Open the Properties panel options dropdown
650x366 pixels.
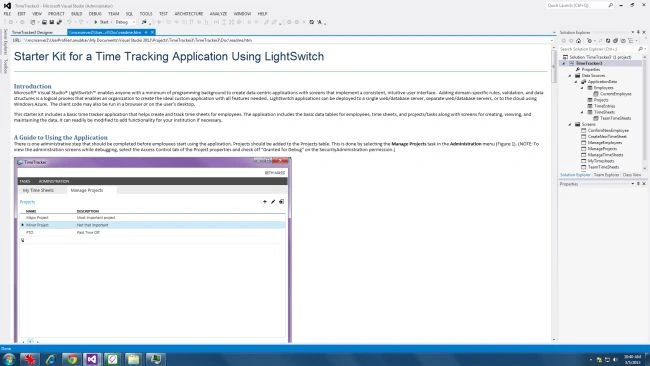(633, 184)
